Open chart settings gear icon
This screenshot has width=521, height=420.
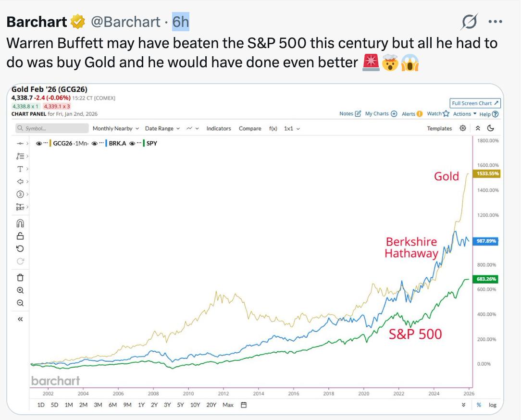[x=463, y=128]
